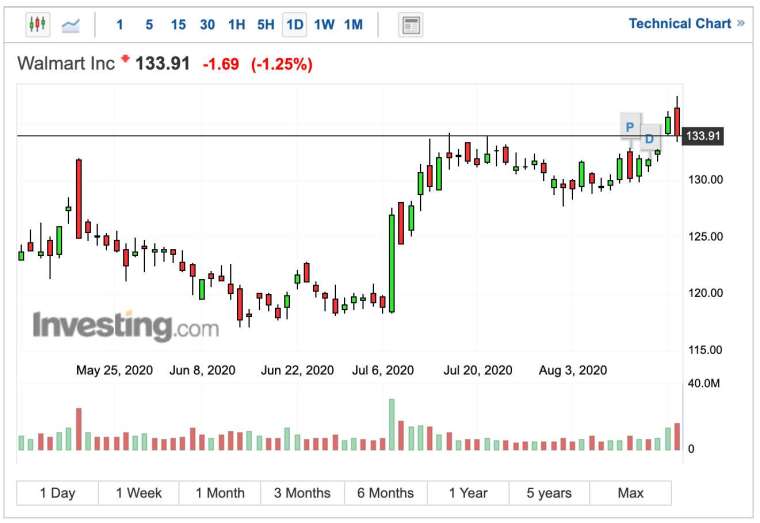Show the 6 Months range
Screen dimensions: 760x523
point(386,493)
